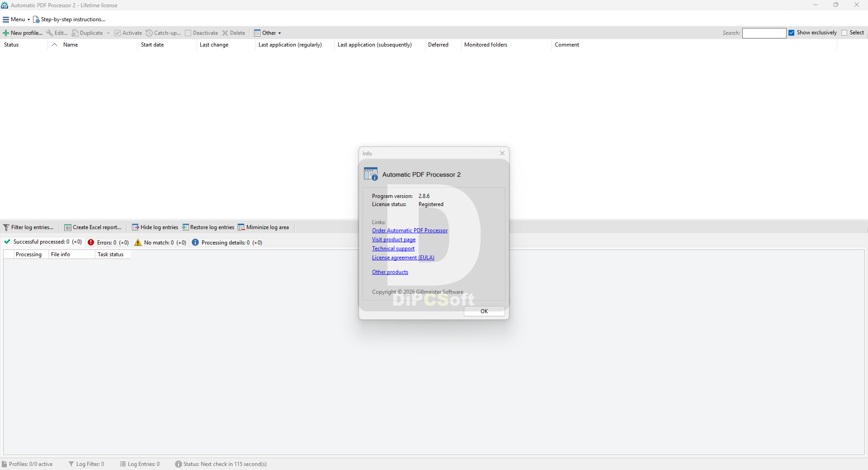This screenshot has height=470, width=868.
Task: Close the Info dialog with X
Action: (502, 154)
